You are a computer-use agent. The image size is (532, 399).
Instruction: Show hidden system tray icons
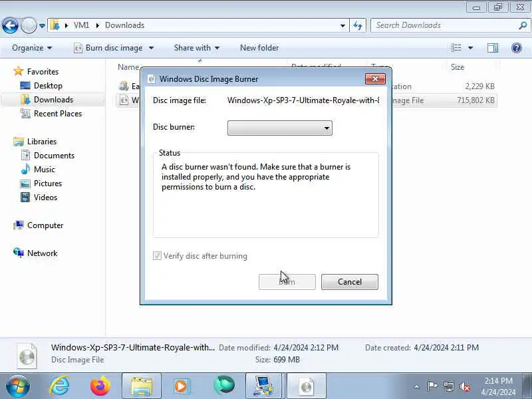click(417, 386)
